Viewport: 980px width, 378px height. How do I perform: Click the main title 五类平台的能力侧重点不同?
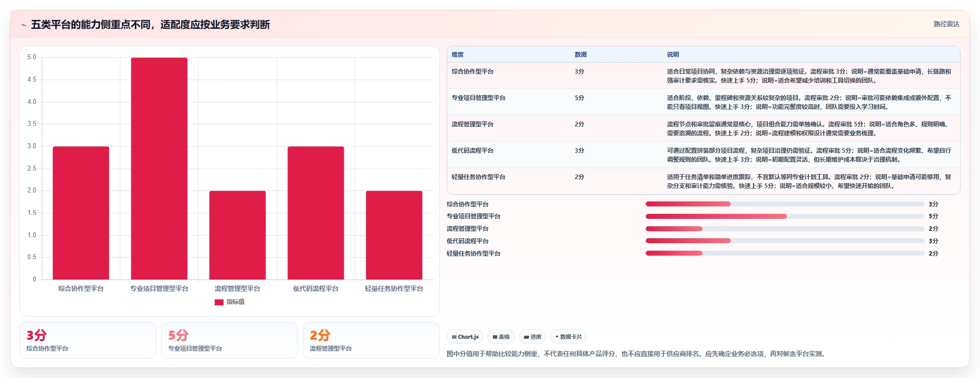pyautogui.click(x=150, y=25)
